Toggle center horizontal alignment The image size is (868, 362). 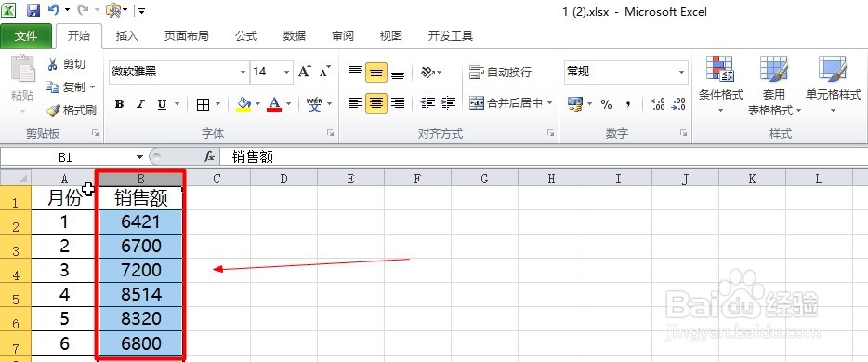[375, 102]
